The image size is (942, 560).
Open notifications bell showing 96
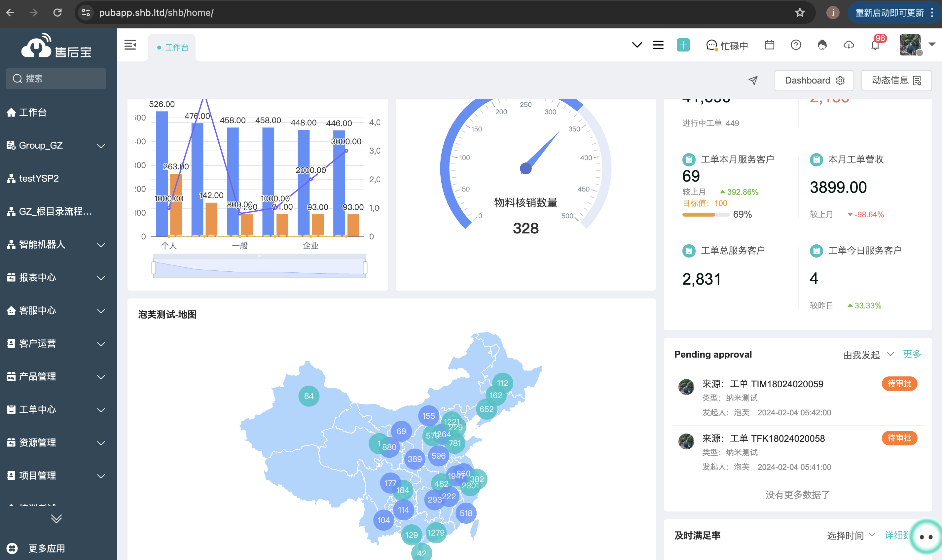[875, 45]
